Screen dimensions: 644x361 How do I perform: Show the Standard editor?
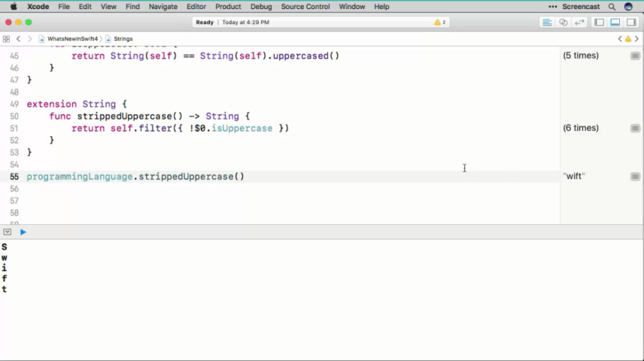tap(548, 23)
